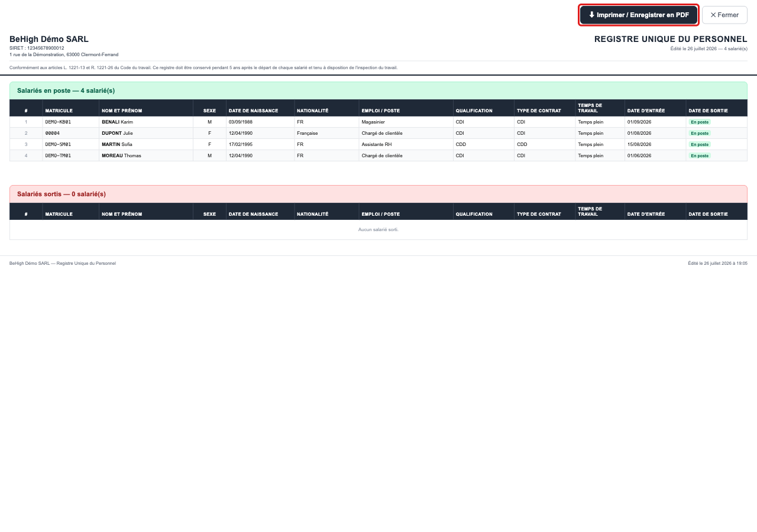The height and width of the screenshot is (532, 757).
Task: Click REGISTRE UNIQUE DU PERSONNEL title
Action: click(671, 39)
